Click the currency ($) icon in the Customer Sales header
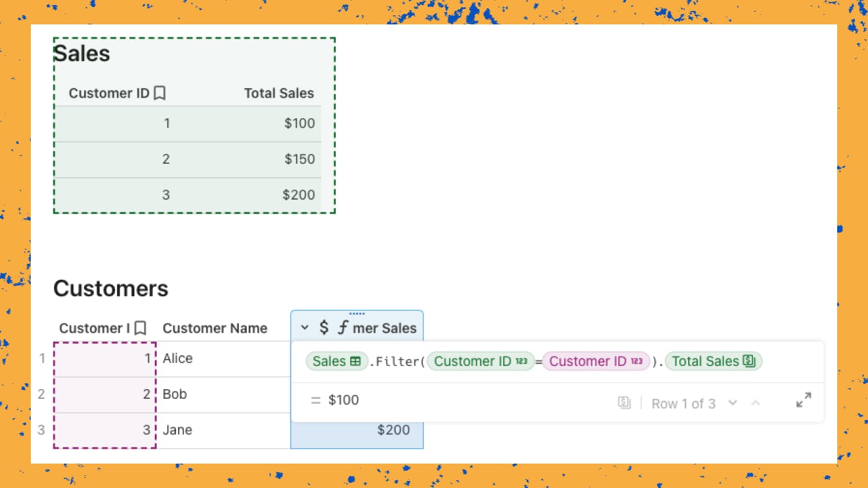868x488 pixels. pos(323,327)
